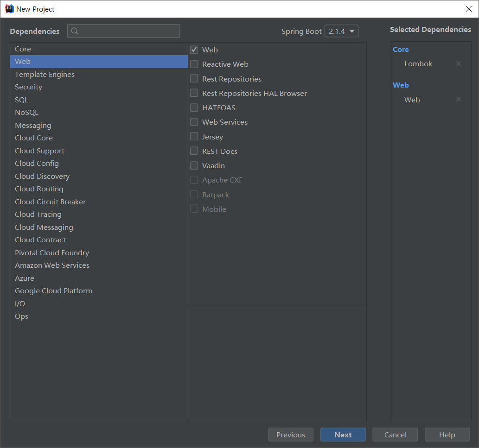Open the Spring Boot version dropdown
The height and width of the screenshot is (448, 479).
click(x=341, y=31)
